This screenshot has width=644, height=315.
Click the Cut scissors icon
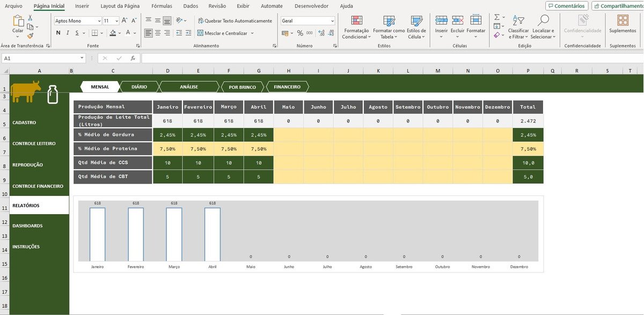(30, 18)
